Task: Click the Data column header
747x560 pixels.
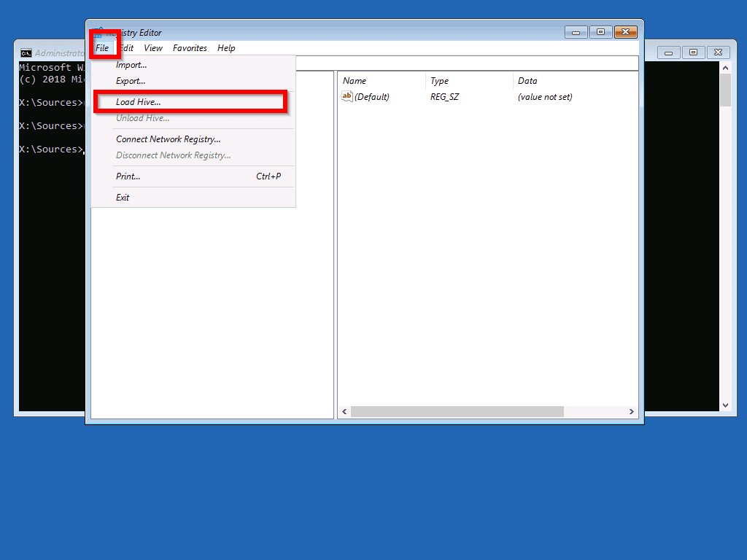Action: (x=576, y=81)
